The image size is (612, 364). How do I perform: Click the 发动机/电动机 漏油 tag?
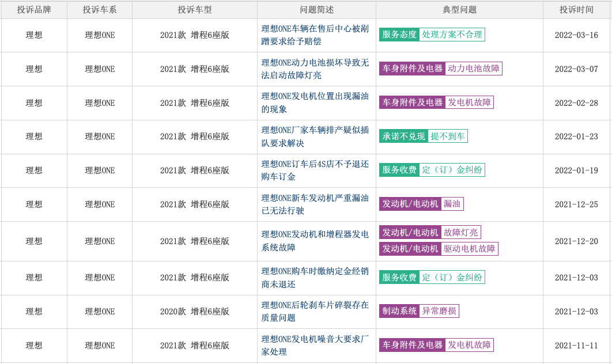point(421,204)
